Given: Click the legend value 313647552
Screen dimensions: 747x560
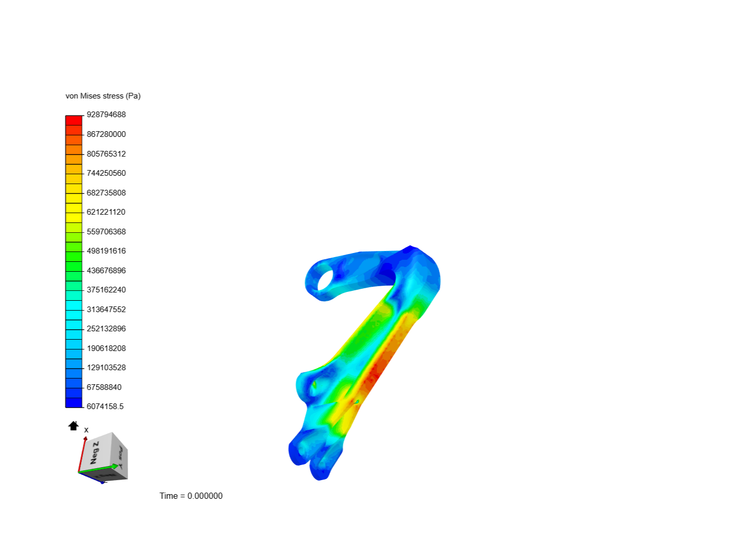Looking at the screenshot, I should pos(106,310).
